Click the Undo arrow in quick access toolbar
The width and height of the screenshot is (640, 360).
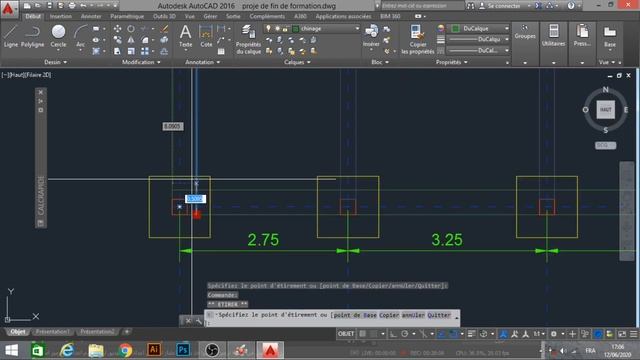tap(83, 6)
